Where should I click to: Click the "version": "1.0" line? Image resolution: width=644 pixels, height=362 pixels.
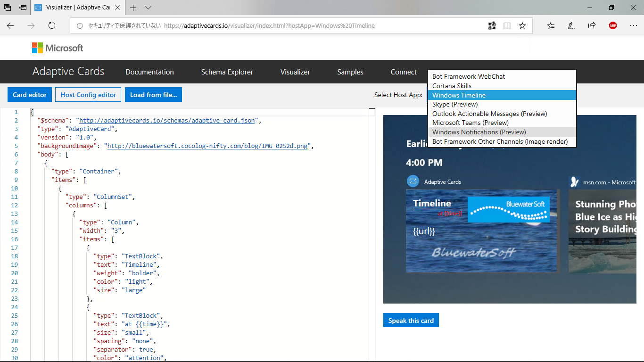(66, 137)
